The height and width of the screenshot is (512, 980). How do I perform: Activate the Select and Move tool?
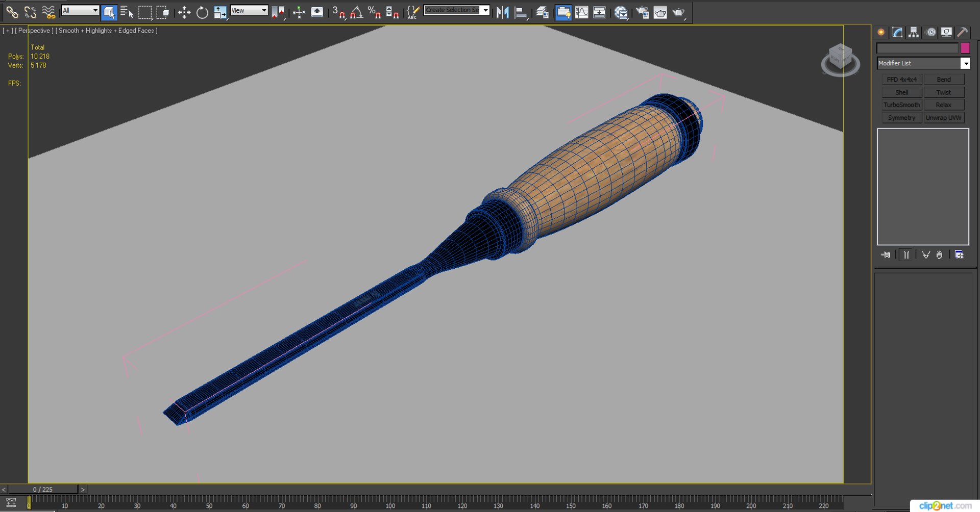point(184,12)
